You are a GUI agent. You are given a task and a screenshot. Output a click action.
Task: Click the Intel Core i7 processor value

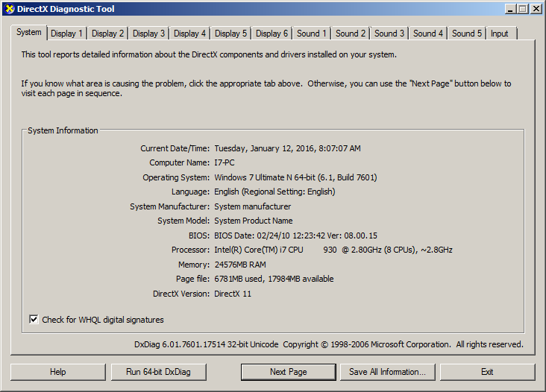click(333, 250)
